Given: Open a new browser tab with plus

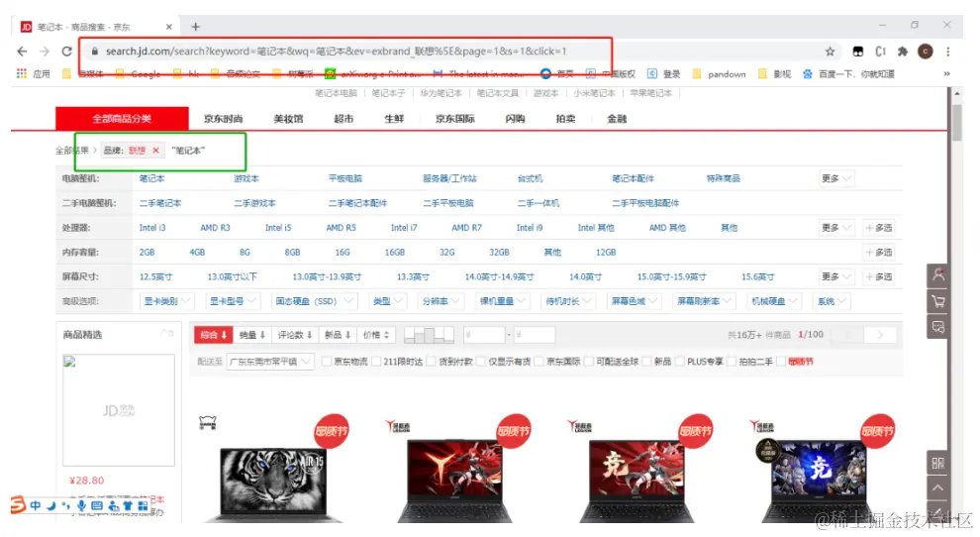Looking at the screenshot, I should pos(196,27).
